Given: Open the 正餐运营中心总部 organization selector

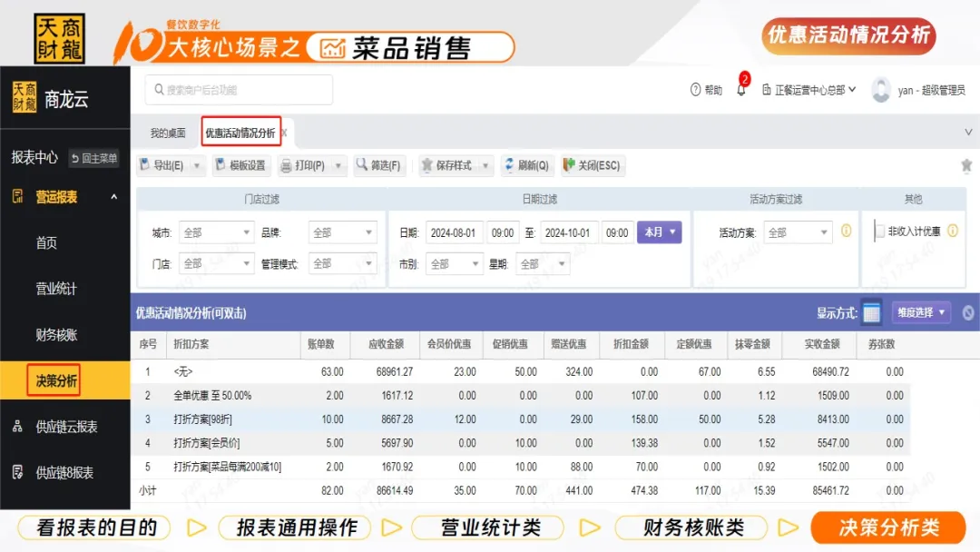Looking at the screenshot, I should coord(808,90).
